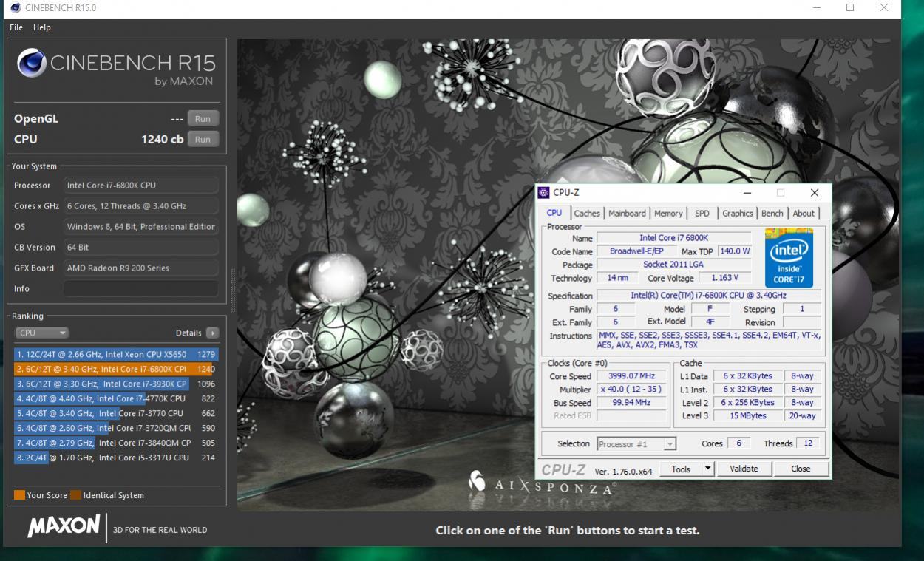Select the i7-3930K ranking row
Image resolution: width=924 pixels, height=561 pixels.
tap(116, 384)
